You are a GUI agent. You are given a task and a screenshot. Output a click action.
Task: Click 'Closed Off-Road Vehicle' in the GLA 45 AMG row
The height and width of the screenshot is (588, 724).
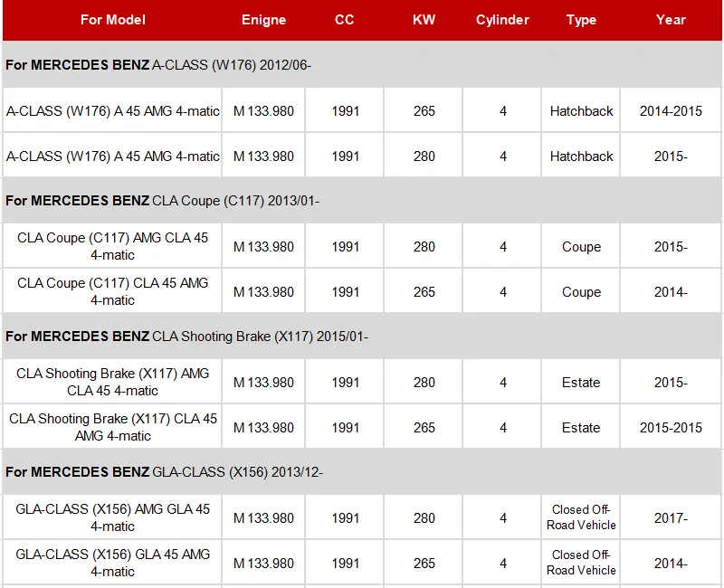pos(581,563)
